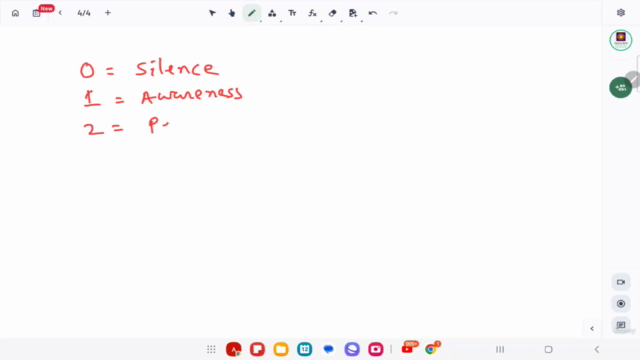Viewport: 640px width, 360px height.
Task: Open the pink camera app
Action: (x=376, y=349)
